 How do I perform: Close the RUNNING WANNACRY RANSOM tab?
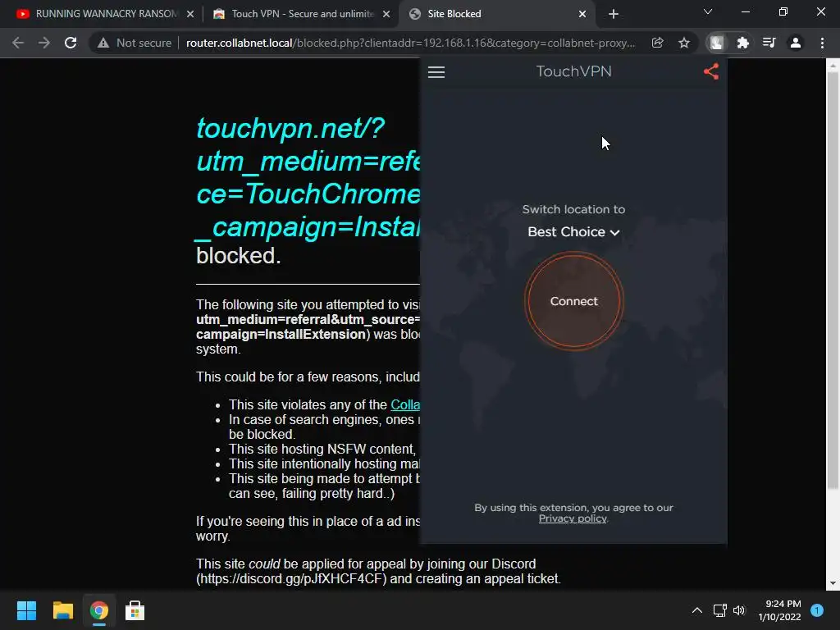click(190, 15)
